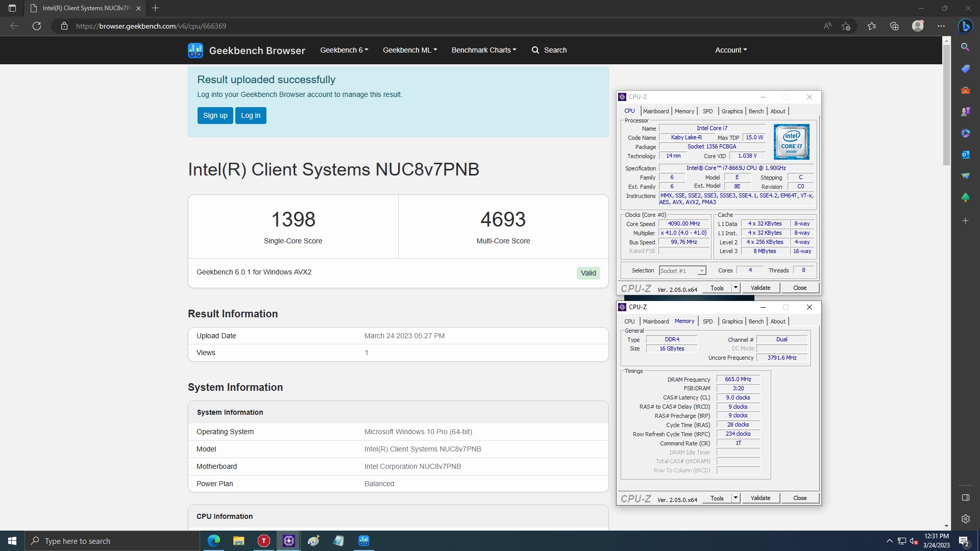Click the Geekbench Browser logo icon
The width and height of the screenshot is (980, 551).
click(x=195, y=50)
